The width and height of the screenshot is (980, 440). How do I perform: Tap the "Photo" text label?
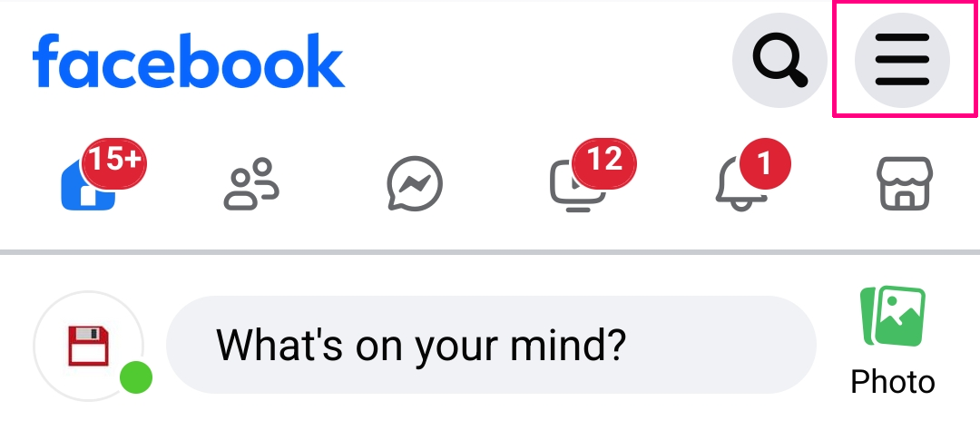pos(893,382)
